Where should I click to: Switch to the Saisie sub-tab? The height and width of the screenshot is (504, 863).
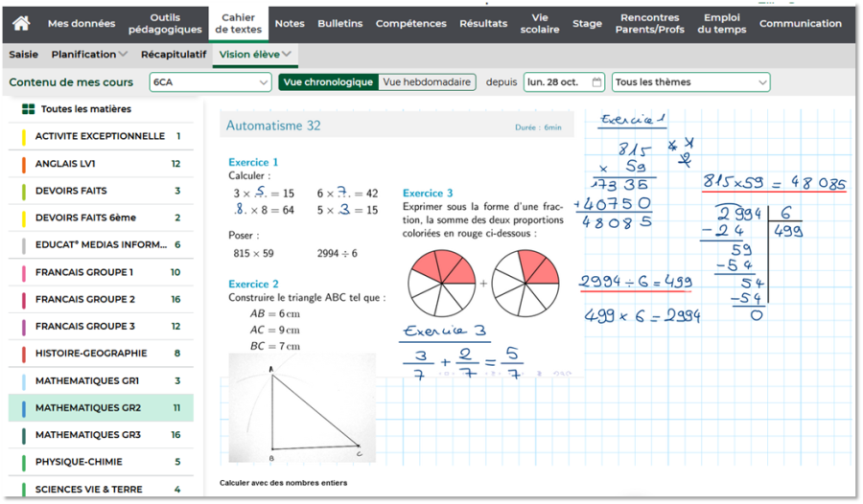pos(24,55)
